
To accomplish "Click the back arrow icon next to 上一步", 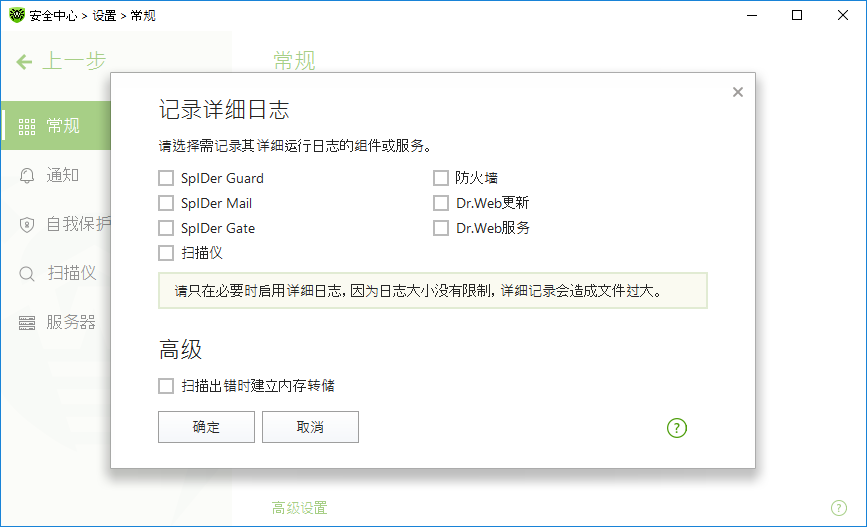I will pos(24,61).
